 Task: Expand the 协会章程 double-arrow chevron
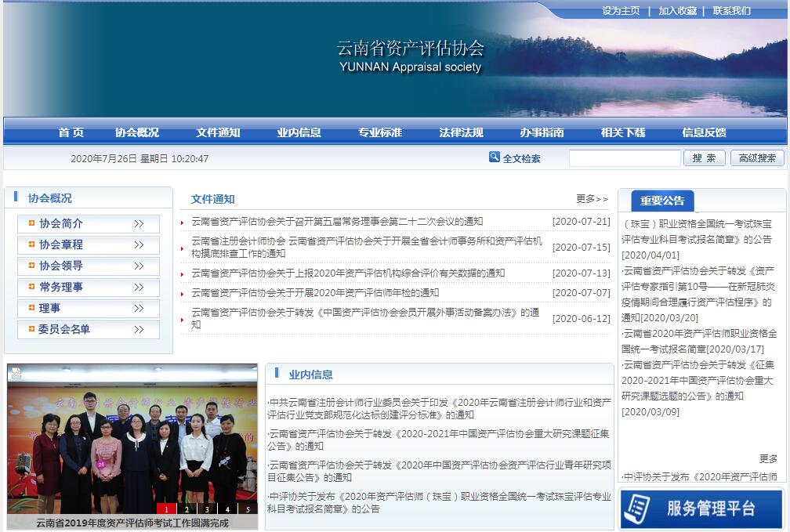pos(139,245)
